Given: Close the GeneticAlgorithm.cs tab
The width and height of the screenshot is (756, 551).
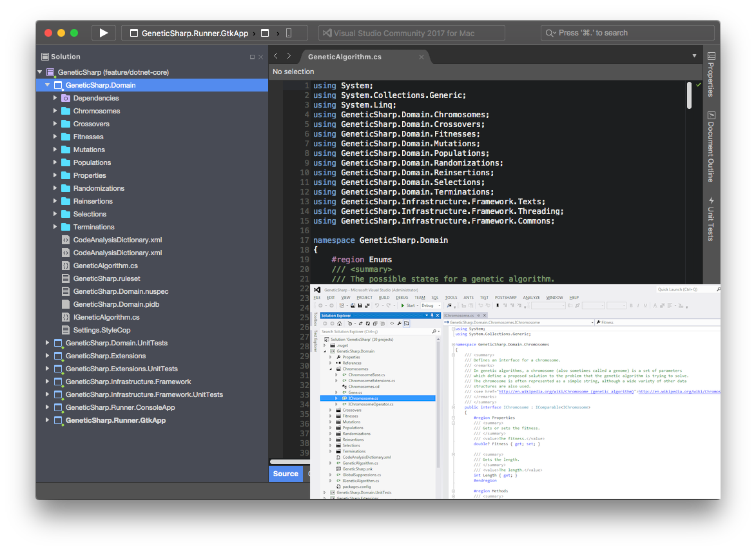Looking at the screenshot, I should (x=422, y=57).
